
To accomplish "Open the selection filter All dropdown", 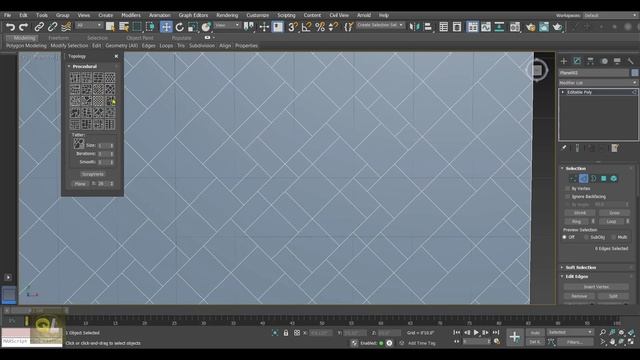I will (x=89, y=25).
